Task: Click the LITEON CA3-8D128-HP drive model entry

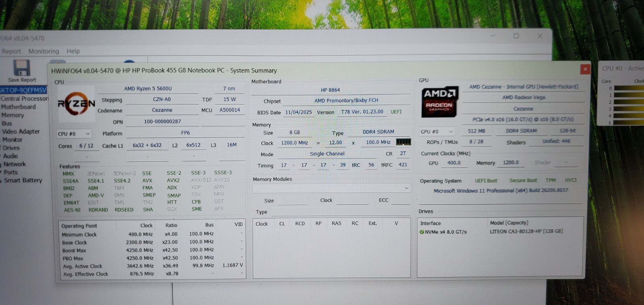Action: [x=526, y=232]
